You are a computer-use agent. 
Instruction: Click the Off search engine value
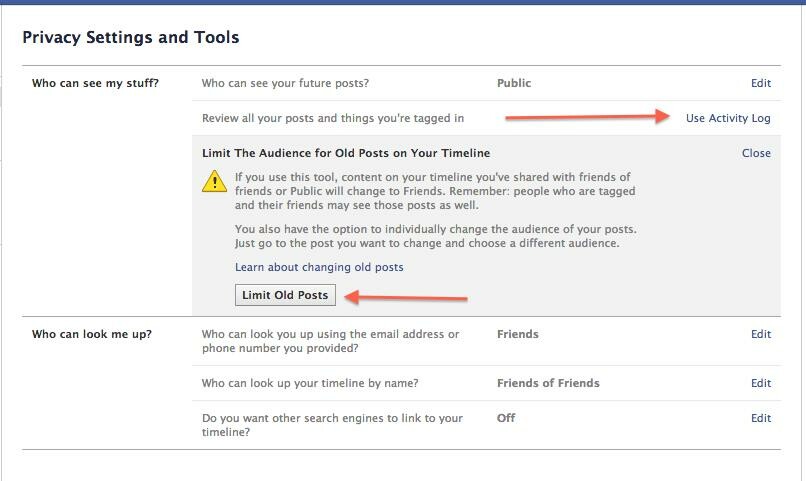(x=506, y=418)
